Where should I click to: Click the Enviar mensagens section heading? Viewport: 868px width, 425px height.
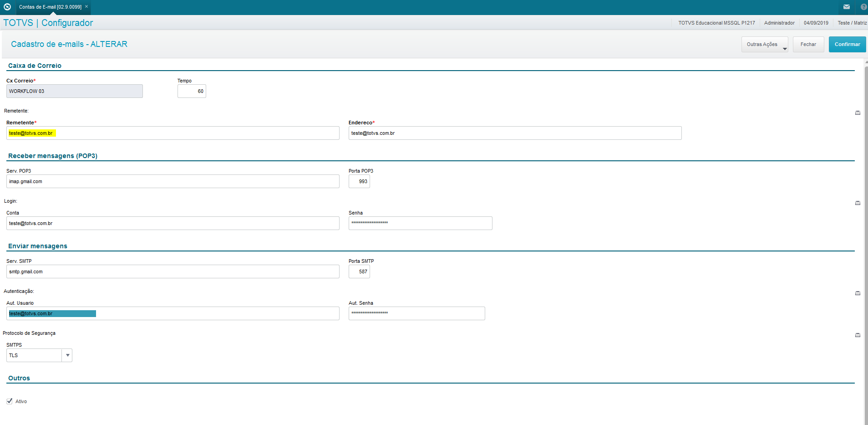38,246
